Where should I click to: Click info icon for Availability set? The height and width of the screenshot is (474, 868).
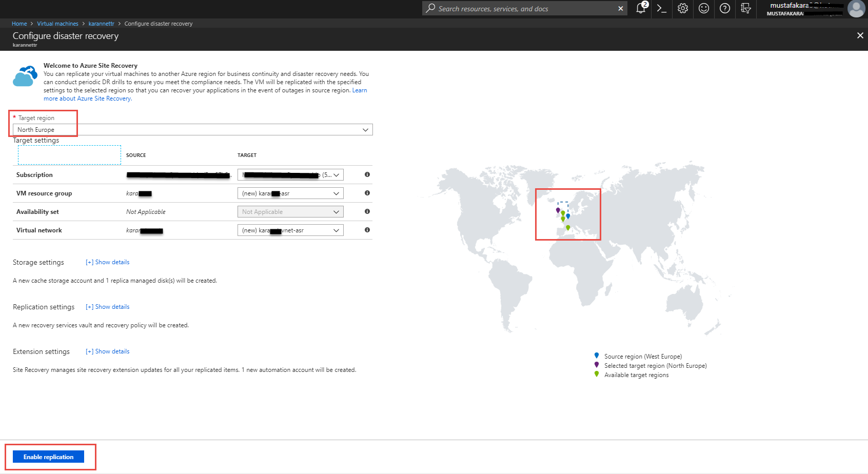coord(367,211)
